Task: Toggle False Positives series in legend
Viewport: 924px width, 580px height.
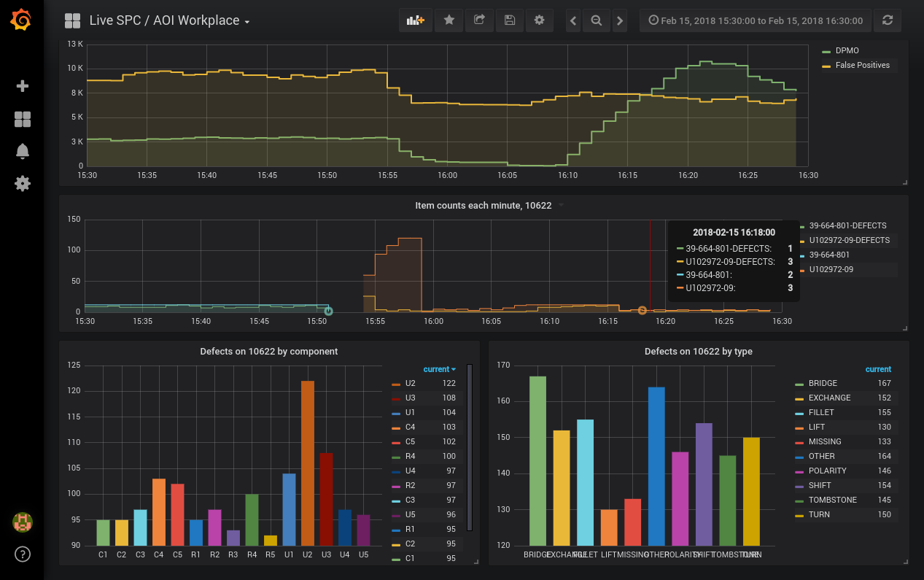Action: coord(863,65)
